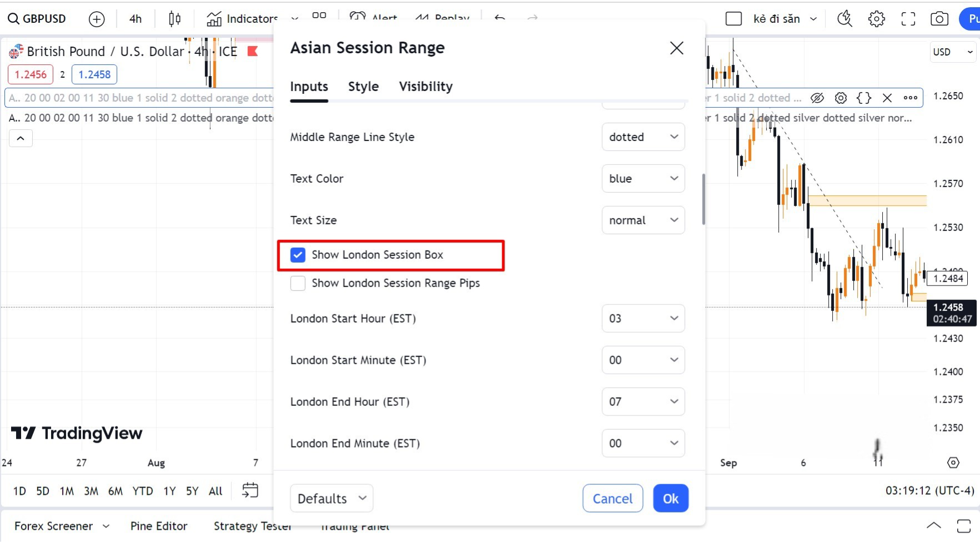Click the Ok button
The width and height of the screenshot is (980, 542).
[671, 499]
